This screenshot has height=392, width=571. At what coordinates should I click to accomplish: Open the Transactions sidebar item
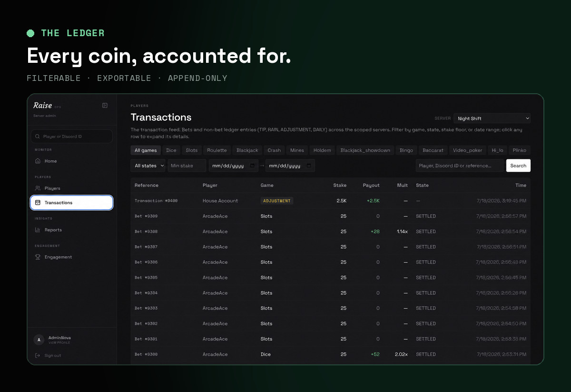[x=71, y=203]
